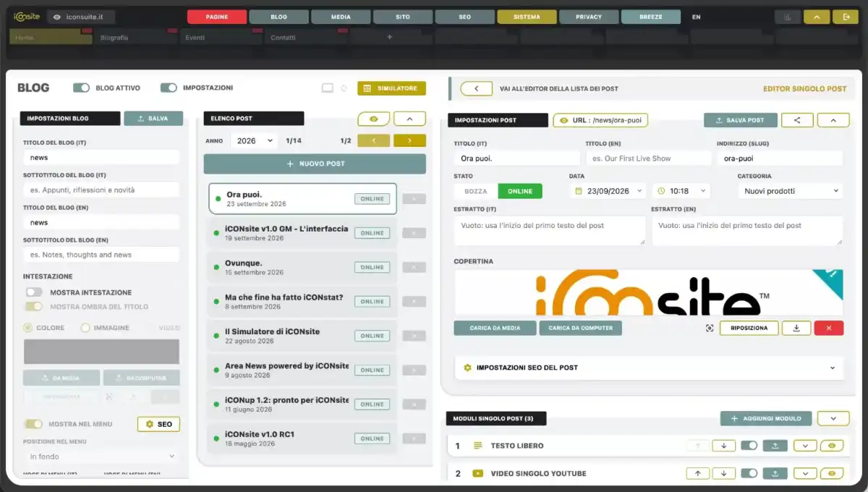868x492 pixels.
Task: Click the Nuovo Post button
Action: tap(315, 164)
